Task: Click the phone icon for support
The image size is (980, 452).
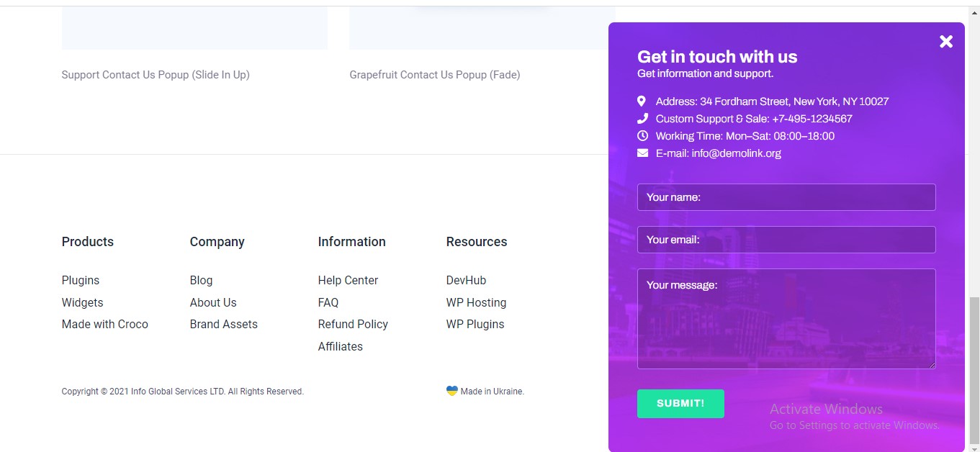Action: coord(642,119)
